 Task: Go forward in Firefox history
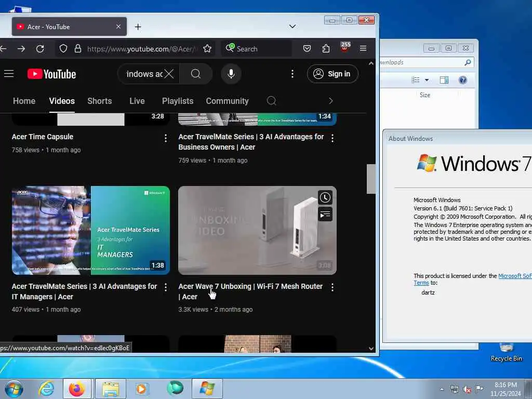click(x=21, y=49)
